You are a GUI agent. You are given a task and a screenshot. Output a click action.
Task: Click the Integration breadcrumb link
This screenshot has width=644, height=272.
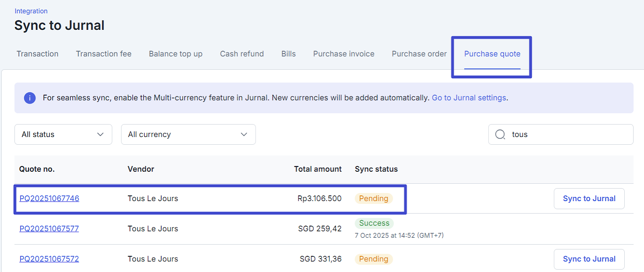click(31, 11)
